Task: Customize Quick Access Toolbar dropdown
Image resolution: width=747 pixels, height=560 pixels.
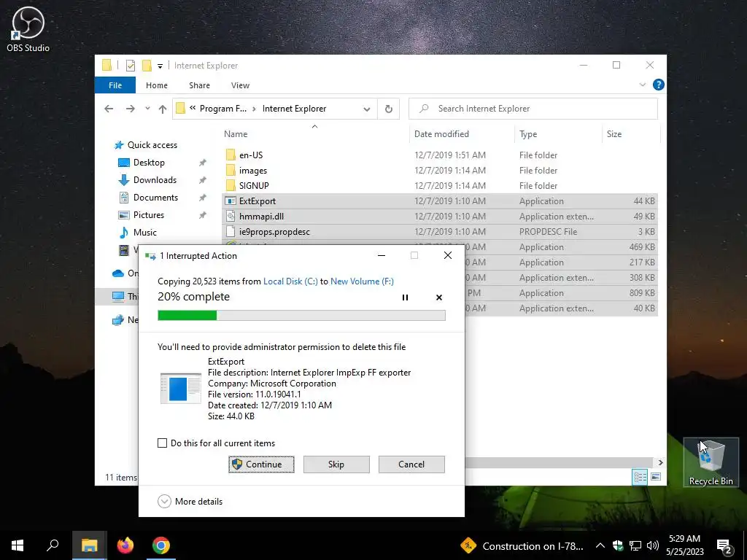Action: 160,66
